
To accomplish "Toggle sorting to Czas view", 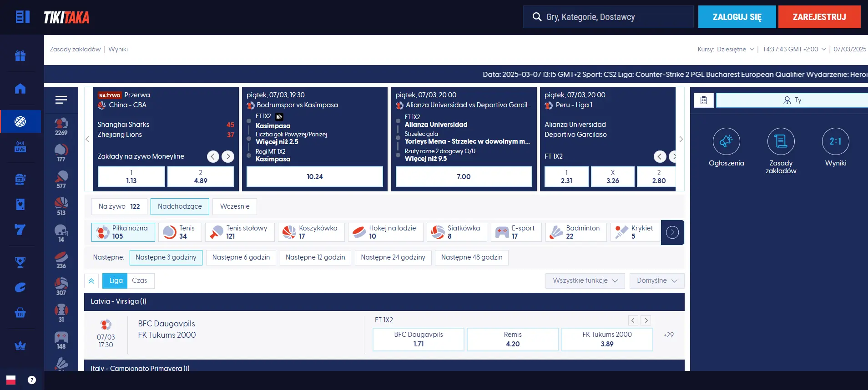I will pyautogui.click(x=140, y=281).
